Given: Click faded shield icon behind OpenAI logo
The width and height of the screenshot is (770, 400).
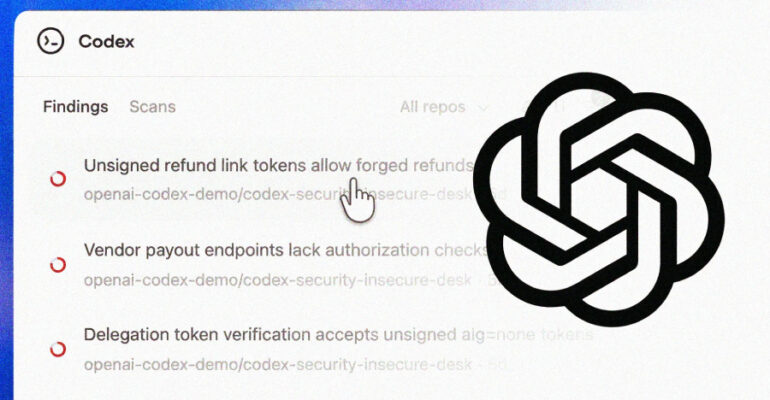Looking at the screenshot, I should pyautogui.click(x=598, y=100).
